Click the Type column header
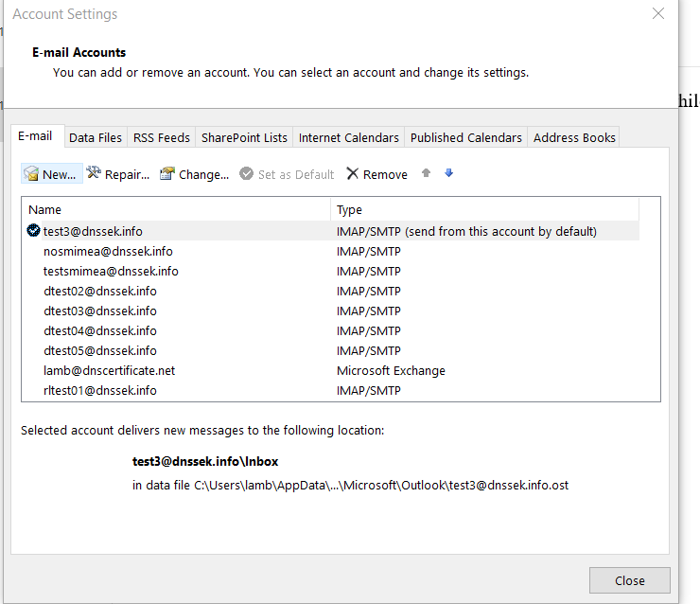The height and width of the screenshot is (604, 700). click(485, 209)
